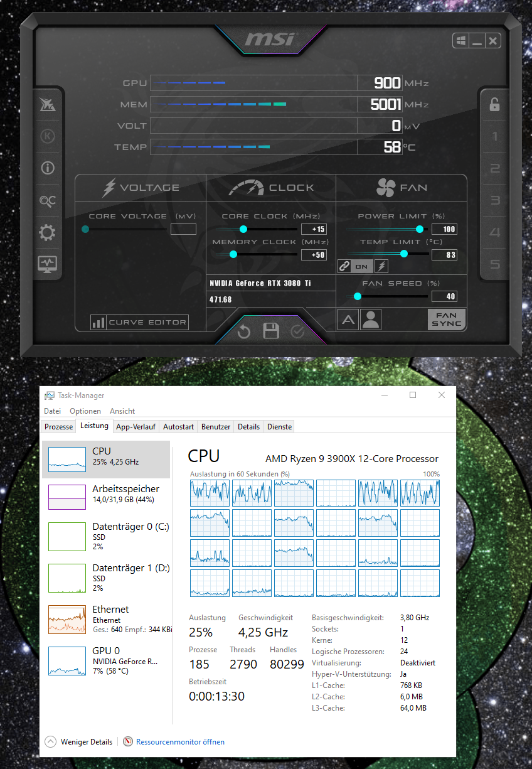Image resolution: width=532 pixels, height=769 pixels.
Task: Open MSI Kombustor stress test icon
Action: pos(47,105)
